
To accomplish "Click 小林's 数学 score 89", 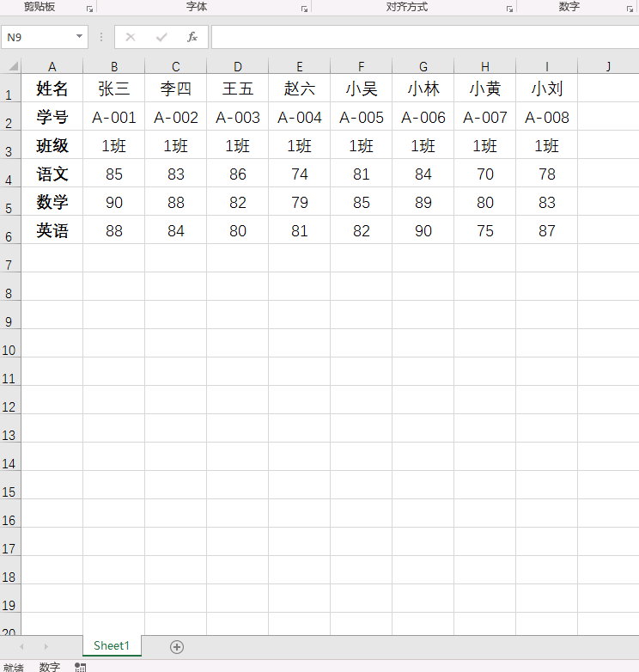I will click(x=423, y=201).
